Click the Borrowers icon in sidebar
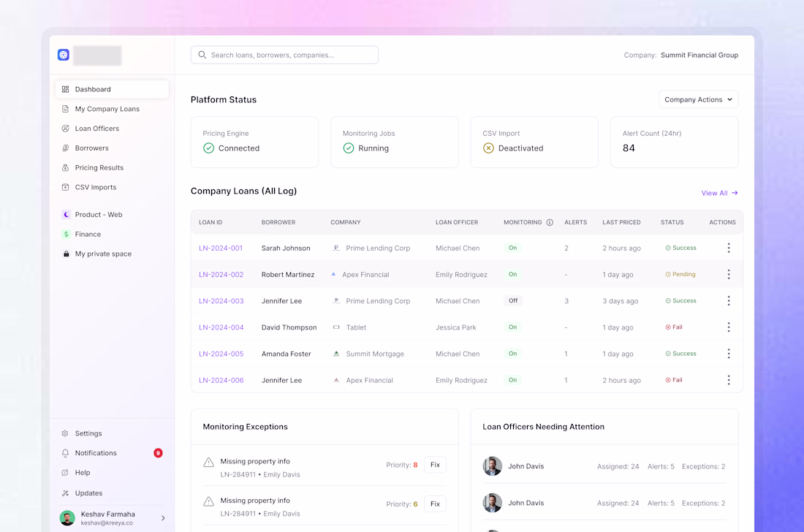The height and width of the screenshot is (532, 804). tap(65, 148)
